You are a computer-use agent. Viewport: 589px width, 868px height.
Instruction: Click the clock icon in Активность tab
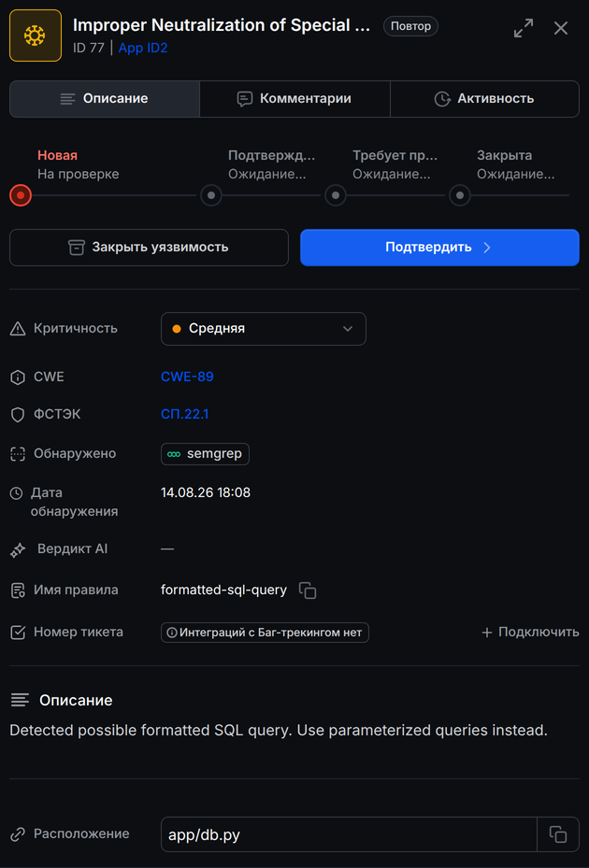pyautogui.click(x=442, y=99)
